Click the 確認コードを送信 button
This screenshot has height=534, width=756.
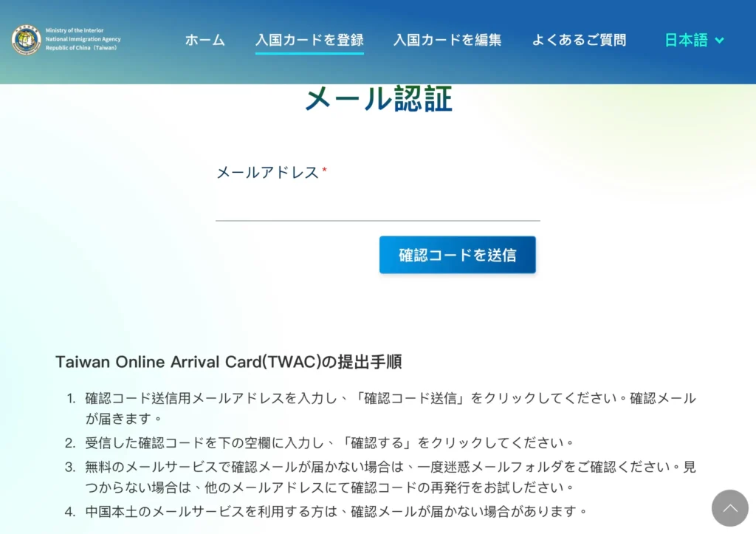457,255
